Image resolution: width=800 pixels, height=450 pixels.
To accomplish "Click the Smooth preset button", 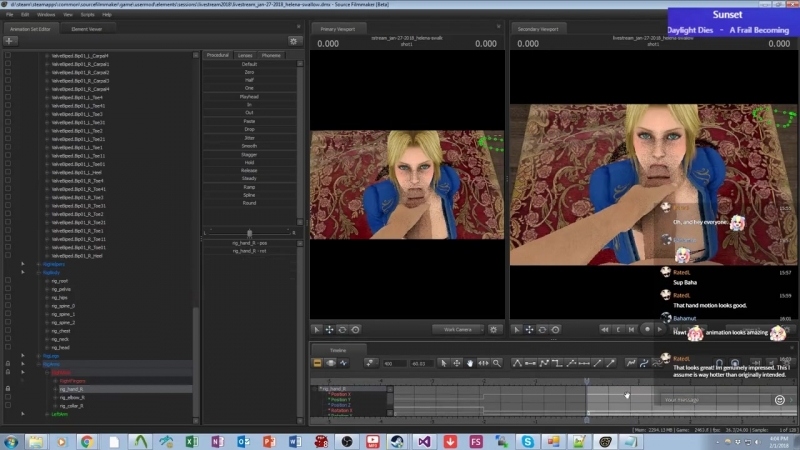I will point(249,145).
